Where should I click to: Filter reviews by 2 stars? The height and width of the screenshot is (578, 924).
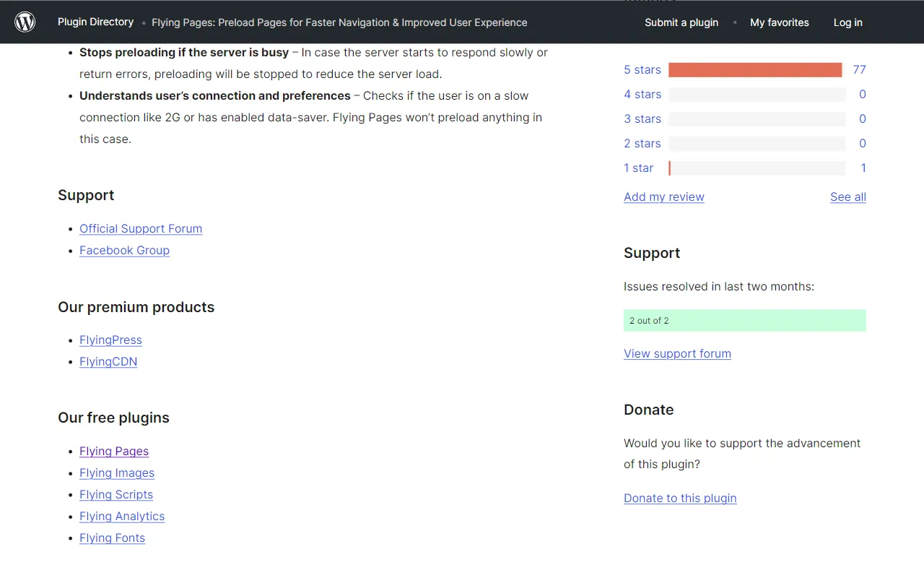642,143
